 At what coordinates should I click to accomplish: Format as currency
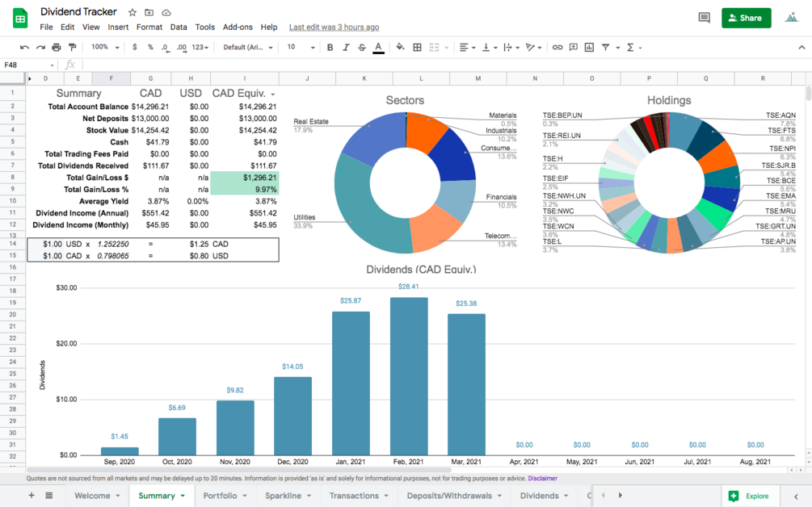135,47
